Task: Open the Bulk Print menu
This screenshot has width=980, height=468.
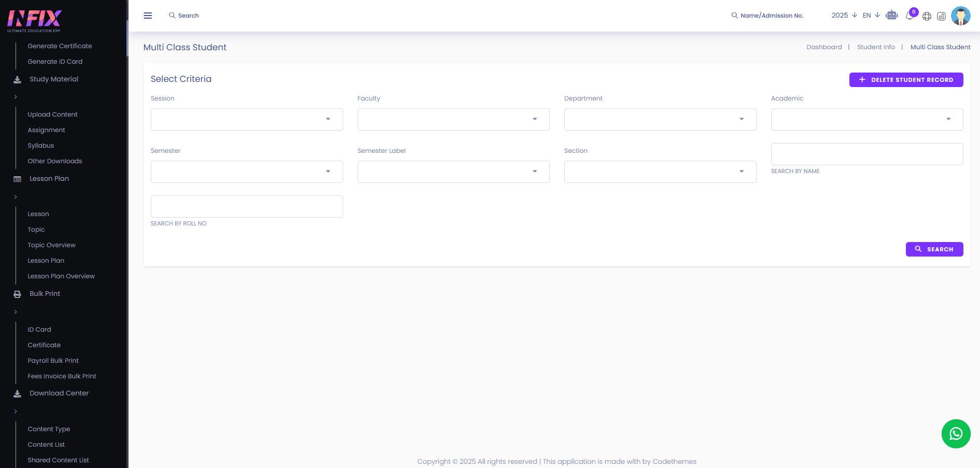Action: click(45, 294)
